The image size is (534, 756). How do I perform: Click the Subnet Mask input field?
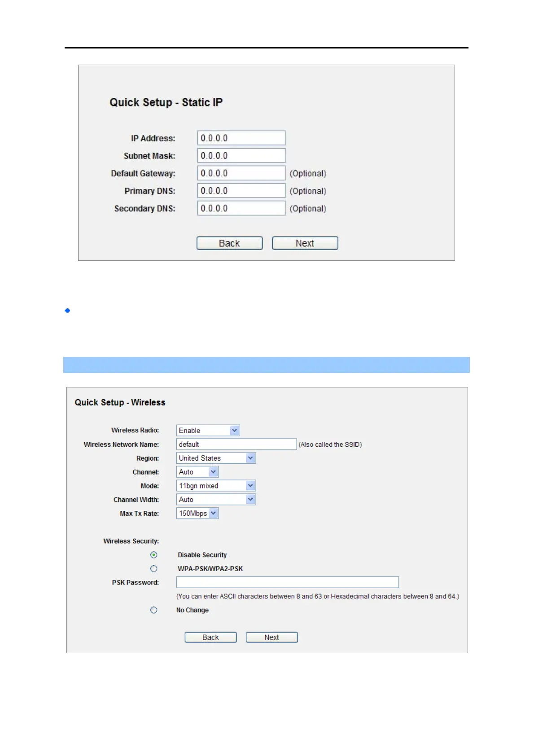241,155
